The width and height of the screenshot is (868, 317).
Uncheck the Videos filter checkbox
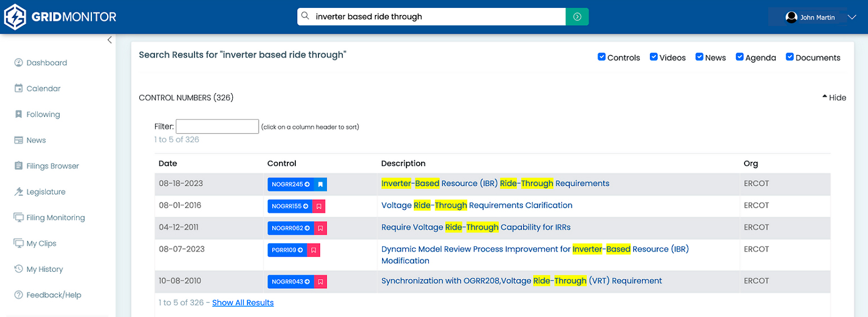coord(654,57)
